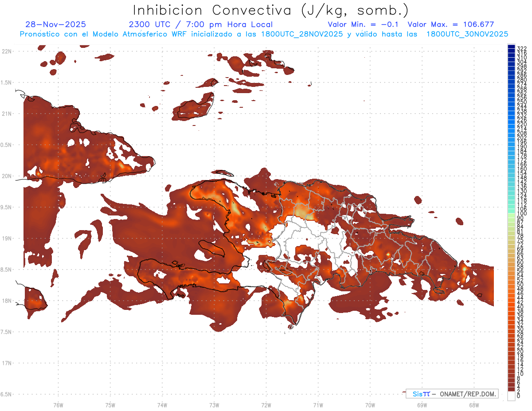Click the date "28-Nov-2025"

tap(56, 24)
